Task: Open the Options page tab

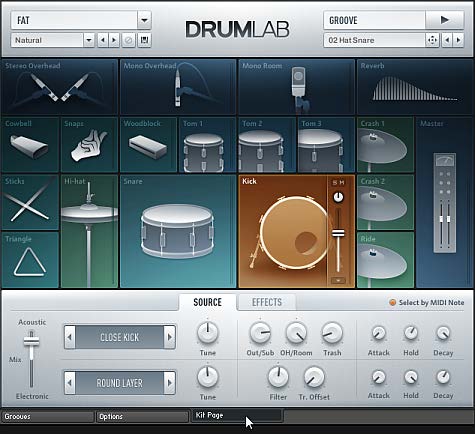Action: click(x=142, y=416)
